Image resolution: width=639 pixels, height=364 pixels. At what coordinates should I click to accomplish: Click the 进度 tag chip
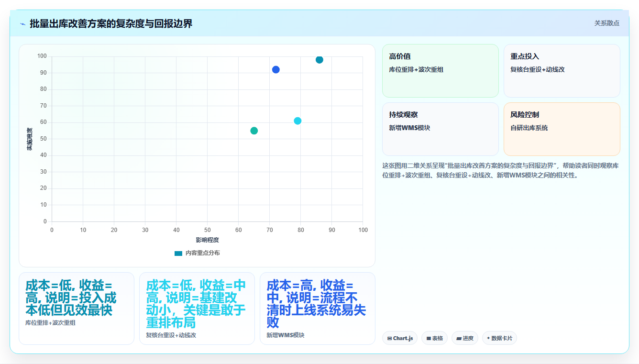tap(465, 338)
